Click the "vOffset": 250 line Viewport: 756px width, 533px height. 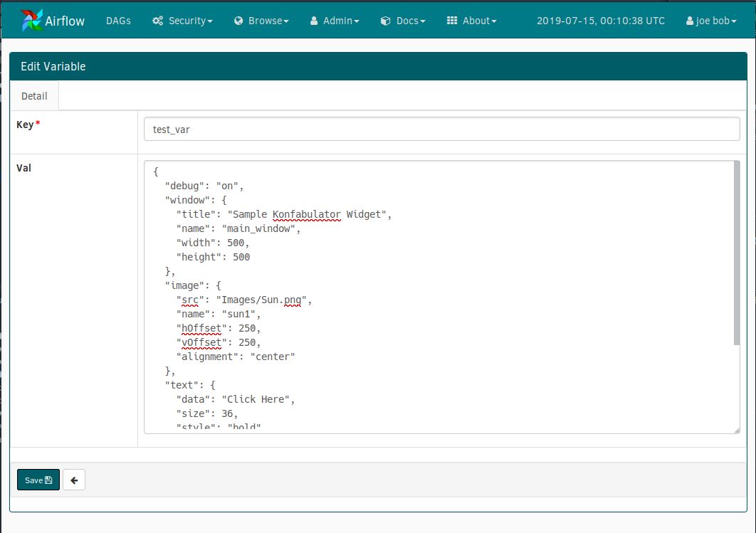pos(219,342)
